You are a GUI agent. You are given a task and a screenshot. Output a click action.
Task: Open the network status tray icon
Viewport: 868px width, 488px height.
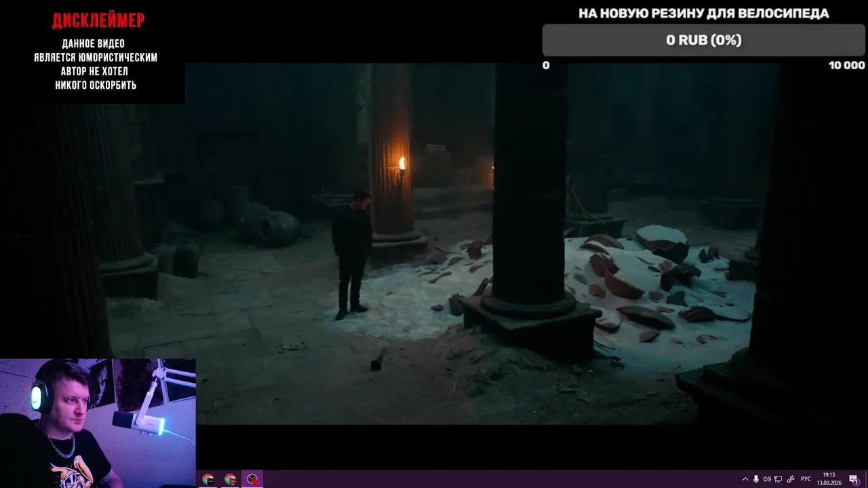[x=778, y=479]
